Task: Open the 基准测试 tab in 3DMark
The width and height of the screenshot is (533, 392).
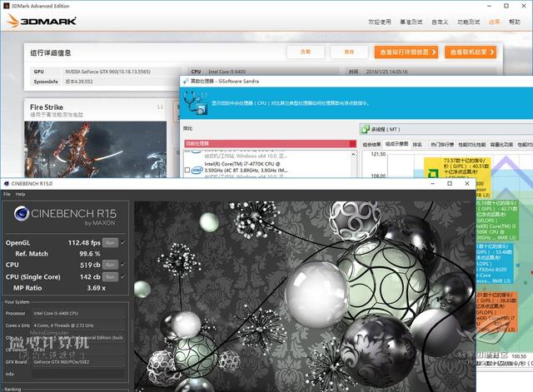Action: [x=411, y=22]
